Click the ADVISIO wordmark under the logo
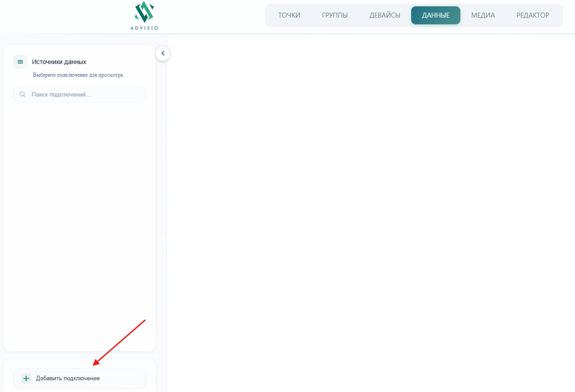The image size is (575, 392). point(144,28)
